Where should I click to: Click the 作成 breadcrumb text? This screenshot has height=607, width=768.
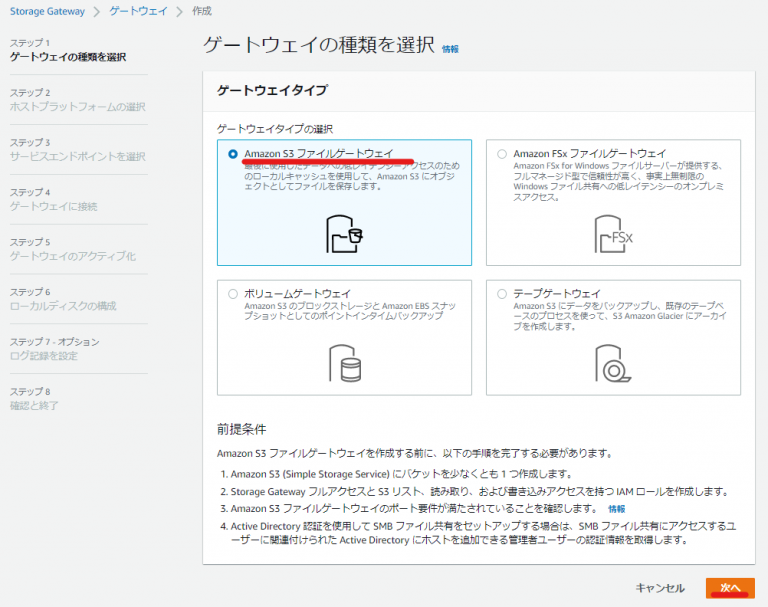pyautogui.click(x=202, y=11)
